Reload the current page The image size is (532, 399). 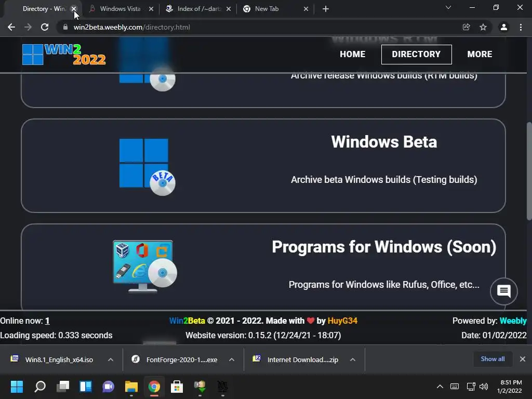pos(45,27)
